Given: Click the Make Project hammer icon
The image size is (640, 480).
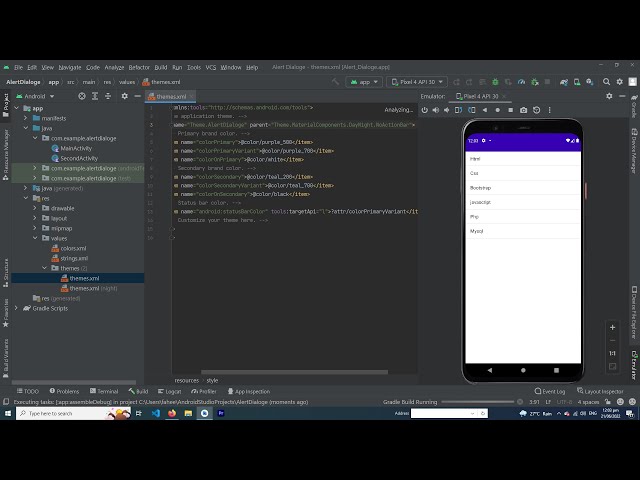Looking at the screenshot, I should click(x=335, y=82).
